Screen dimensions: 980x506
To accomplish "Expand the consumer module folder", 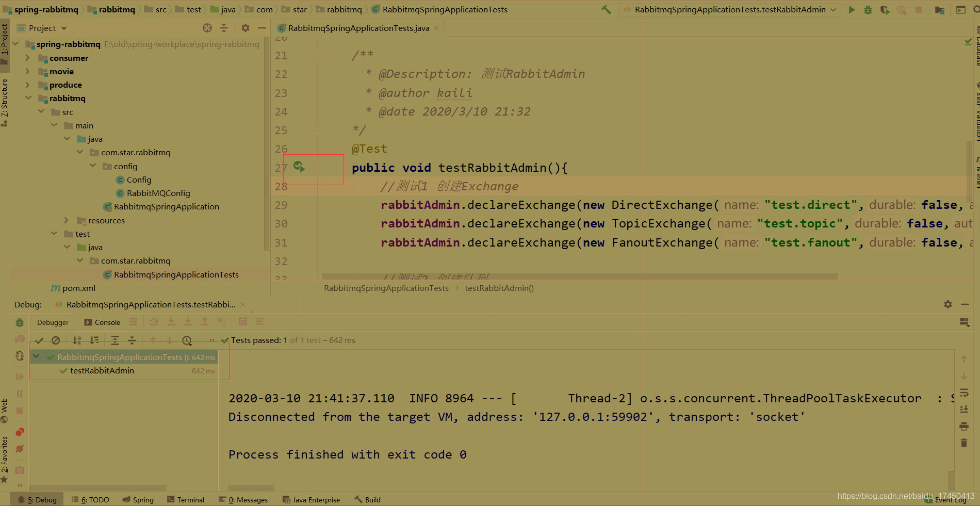I will pos(28,58).
